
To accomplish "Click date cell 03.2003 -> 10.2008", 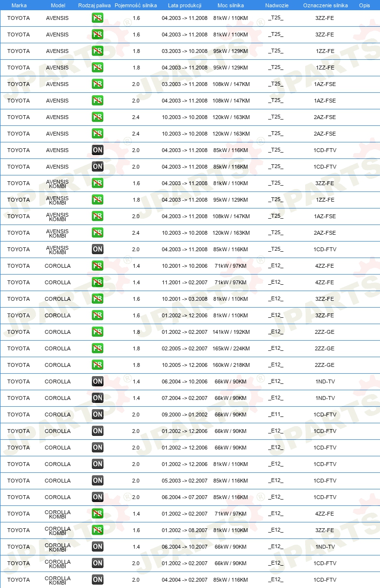I will tap(185, 51).
